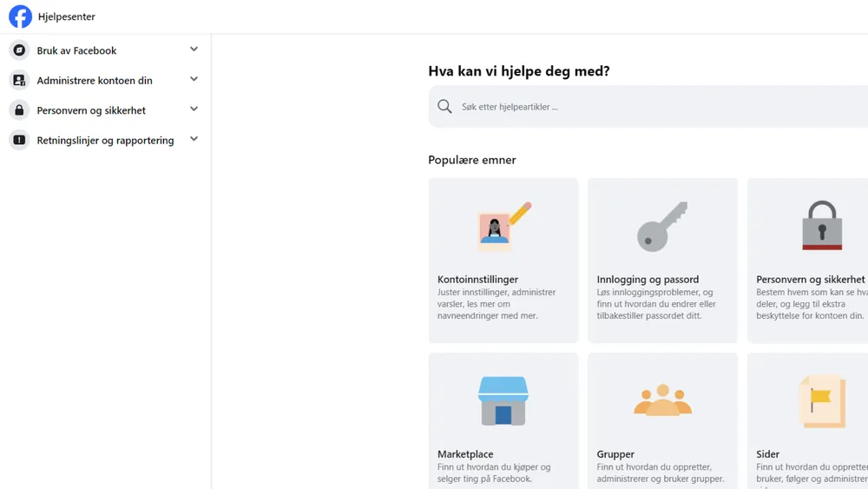868x489 pixels.
Task: Click the people illustration for Grupper
Action: coord(662,400)
